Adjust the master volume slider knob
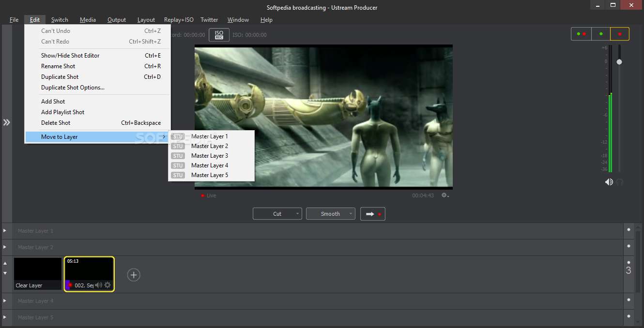 point(619,62)
